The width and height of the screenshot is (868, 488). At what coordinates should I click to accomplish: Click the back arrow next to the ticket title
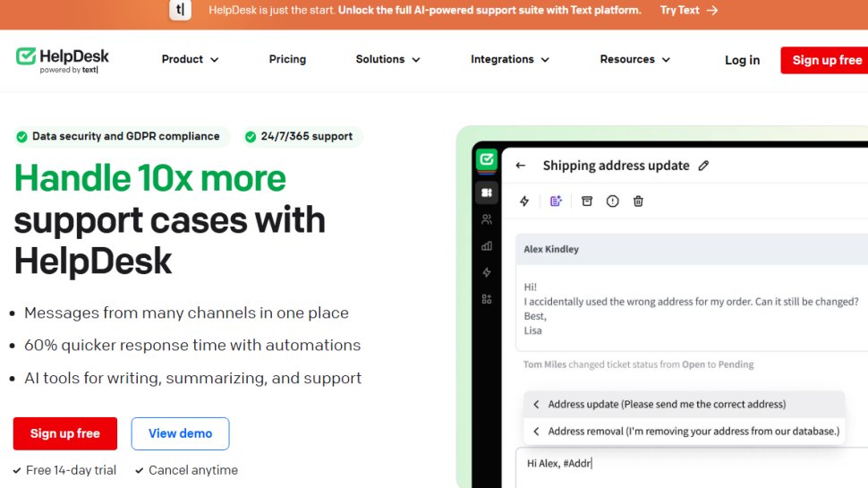point(521,165)
